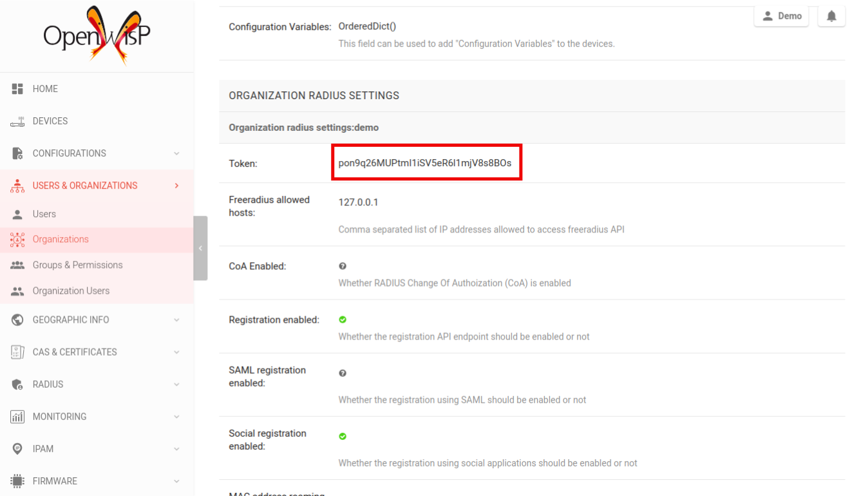Image resolution: width=868 pixels, height=496 pixels.
Task: Select the Devices sidebar icon
Action: pyautogui.click(x=17, y=120)
